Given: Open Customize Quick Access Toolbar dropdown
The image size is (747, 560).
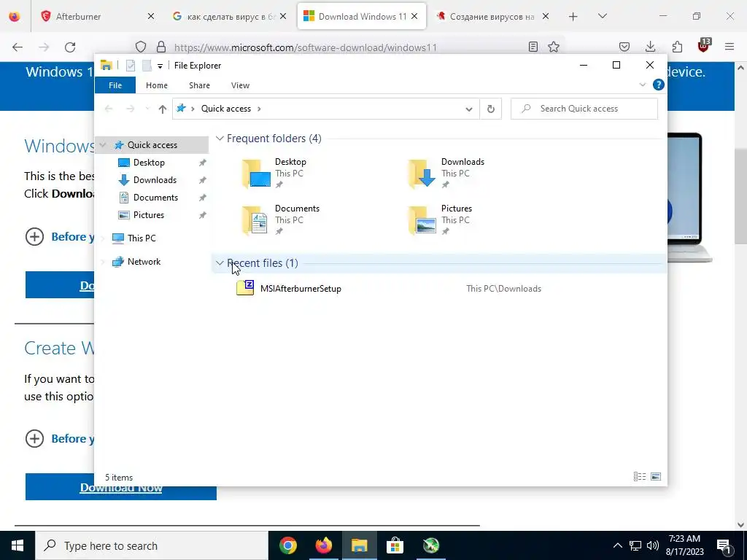Looking at the screenshot, I should coord(160,66).
